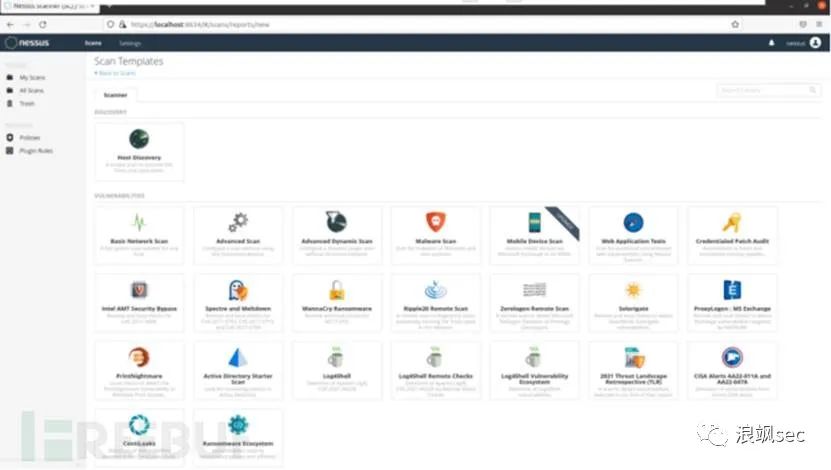Click the Back to Scans link
This screenshot has height=470, width=831.
coord(115,73)
